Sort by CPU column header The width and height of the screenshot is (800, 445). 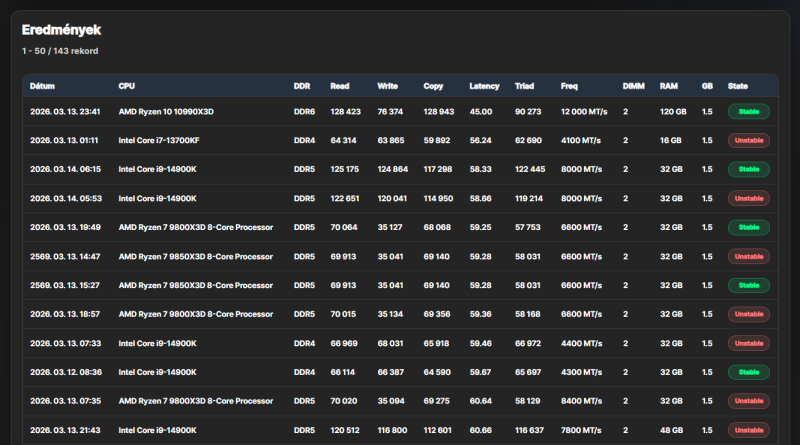point(127,86)
